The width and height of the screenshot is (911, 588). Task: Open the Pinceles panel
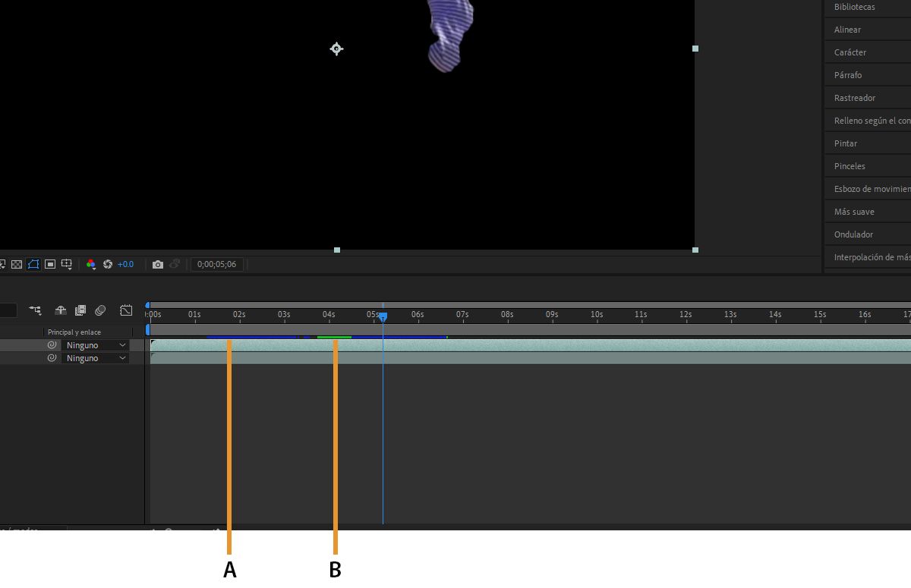[x=850, y=166]
